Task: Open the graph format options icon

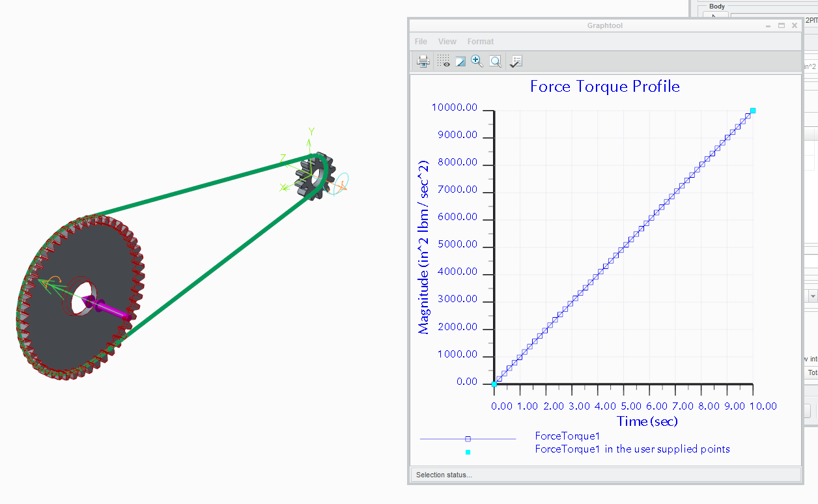Action: (x=516, y=61)
